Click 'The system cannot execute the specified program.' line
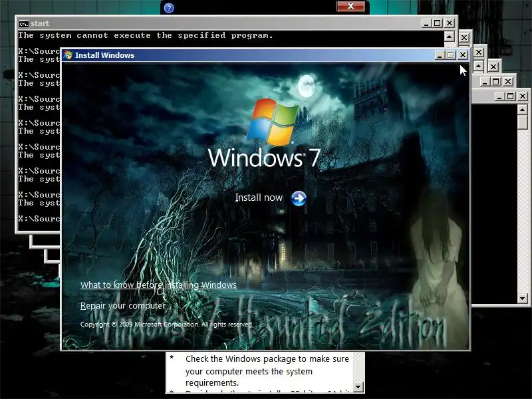 pos(146,35)
